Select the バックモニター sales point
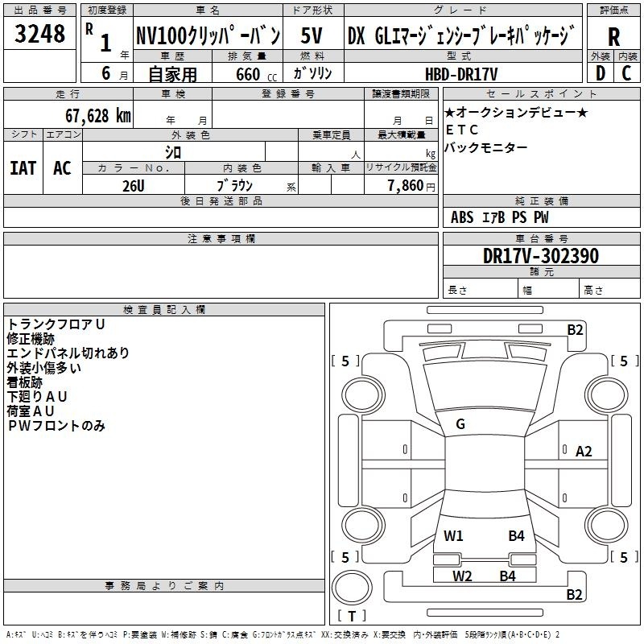This screenshot has height=644, width=644. (x=486, y=147)
